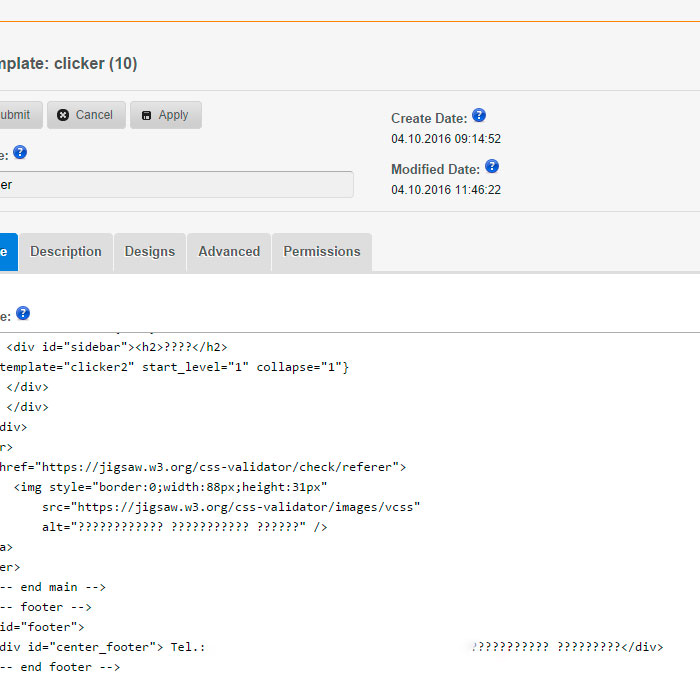Place cursor on the sidebar div code line
Viewport: 700px width, 700px height.
click(x=117, y=347)
